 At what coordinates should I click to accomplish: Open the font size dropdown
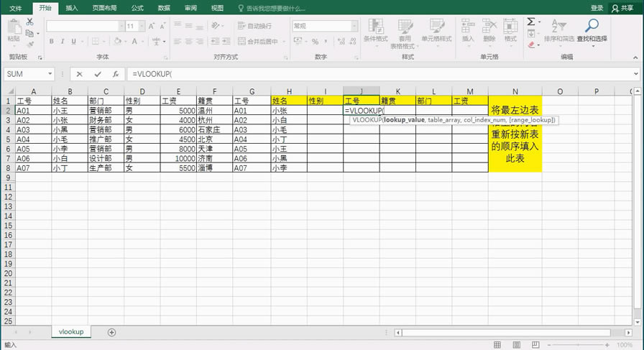pos(142,27)
